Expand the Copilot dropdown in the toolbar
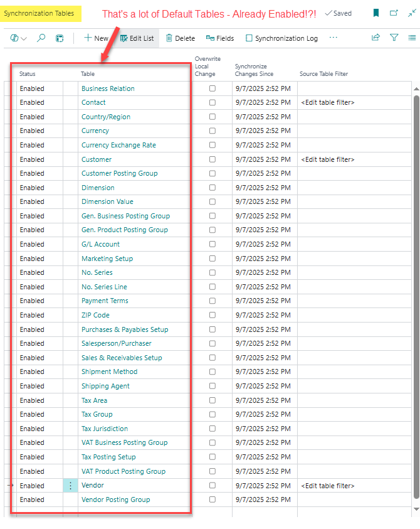Viewport: 420px width, 529px height. (x=19, y=38)
